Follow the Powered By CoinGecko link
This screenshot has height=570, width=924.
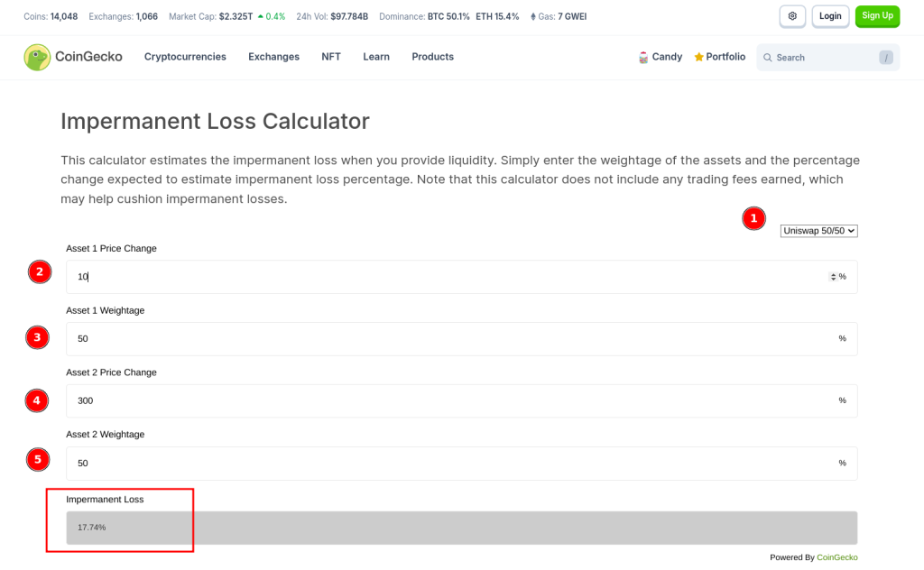click(x=837, y=557)
